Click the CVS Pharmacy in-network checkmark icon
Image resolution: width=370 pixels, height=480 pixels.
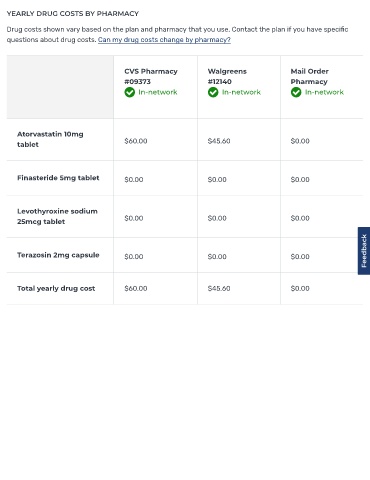[130, 92]
